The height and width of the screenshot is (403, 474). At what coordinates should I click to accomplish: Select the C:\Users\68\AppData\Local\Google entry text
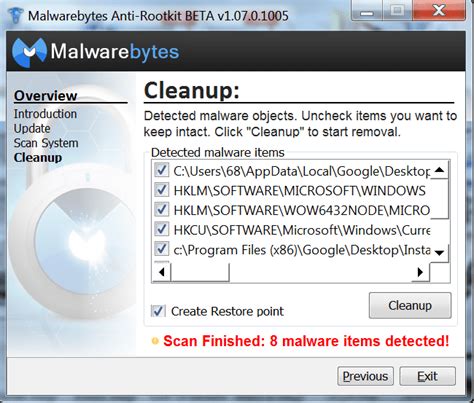(302, 171)
